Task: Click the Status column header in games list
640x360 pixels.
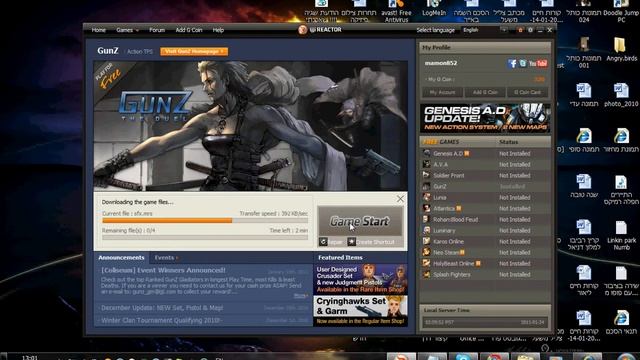Action: (508, 142)
